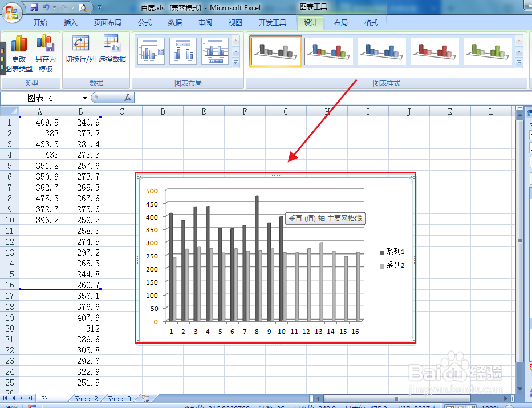532x408 pixels.
Task: Select cell A8 containing 475.3
Action: (40, 198)
